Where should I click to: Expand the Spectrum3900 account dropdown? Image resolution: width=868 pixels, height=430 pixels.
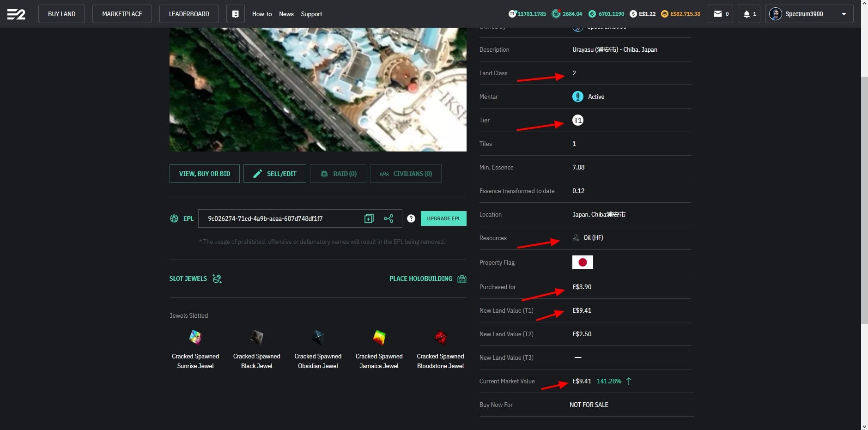click(844, 14)
